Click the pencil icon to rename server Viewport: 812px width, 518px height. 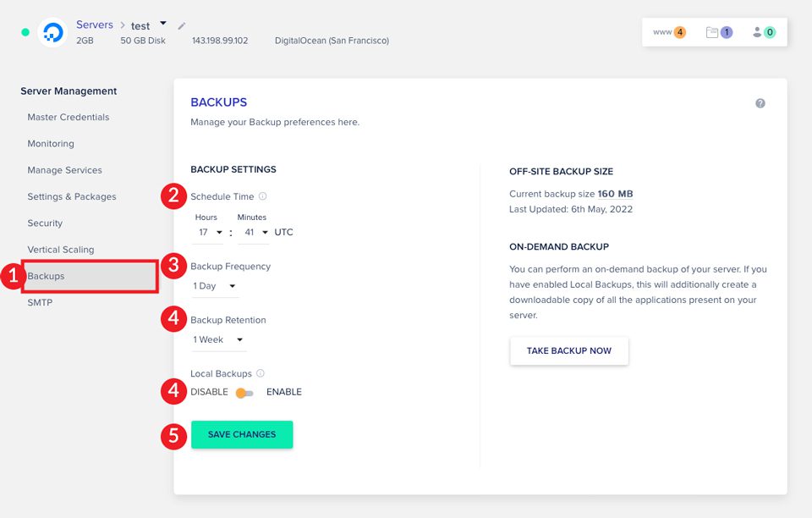[x=181, y=26]
